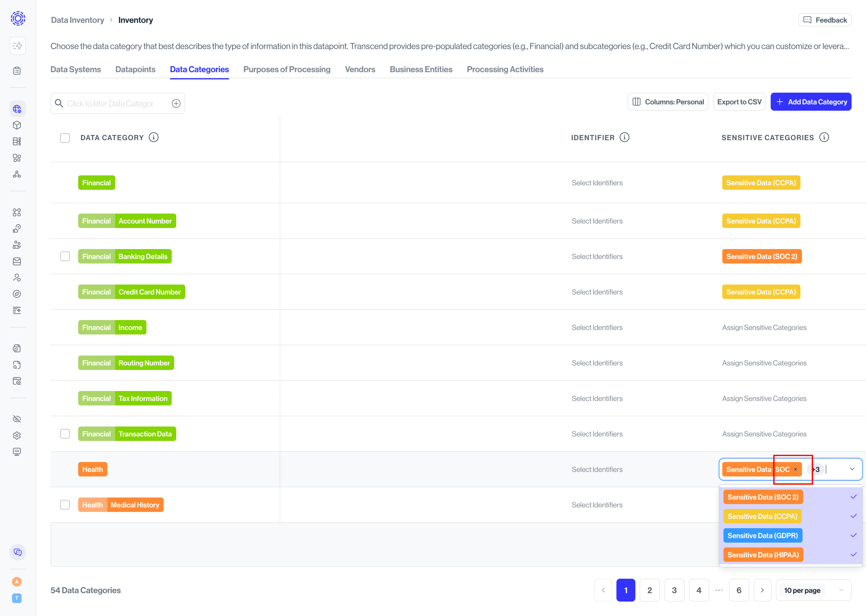Open the cube sidebar icon
This screenshot has height=616, width=866.
point(17,125)
